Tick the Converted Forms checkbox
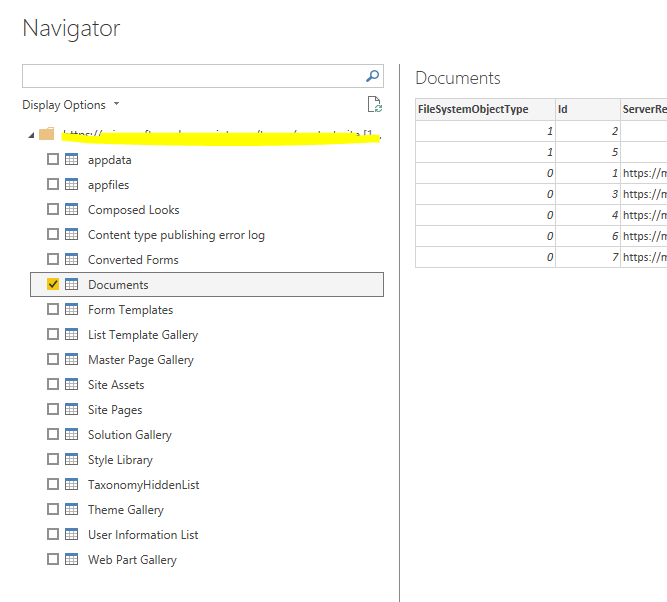The image size is (667, 602). click(x=53, y=259)
